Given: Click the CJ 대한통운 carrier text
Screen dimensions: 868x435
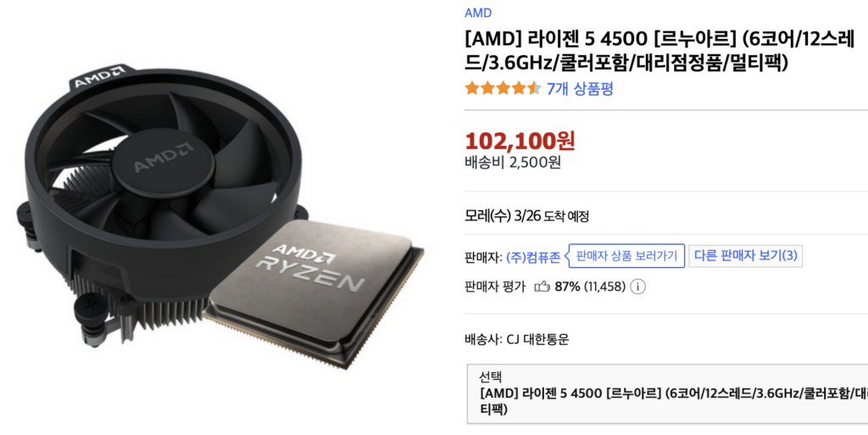Looking at the screenshot, I should point(537,339).
